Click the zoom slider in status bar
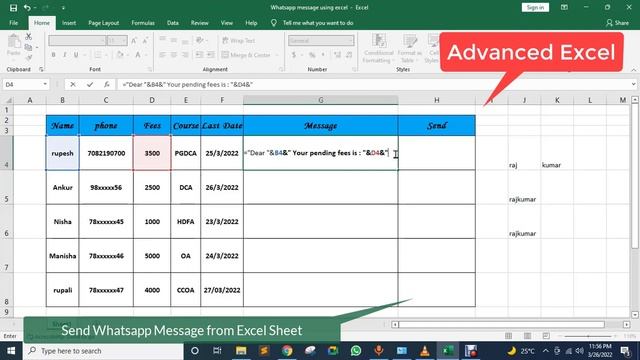Viewport: 640px width, 360px height. pyautogui.click(x=588, y=336)
